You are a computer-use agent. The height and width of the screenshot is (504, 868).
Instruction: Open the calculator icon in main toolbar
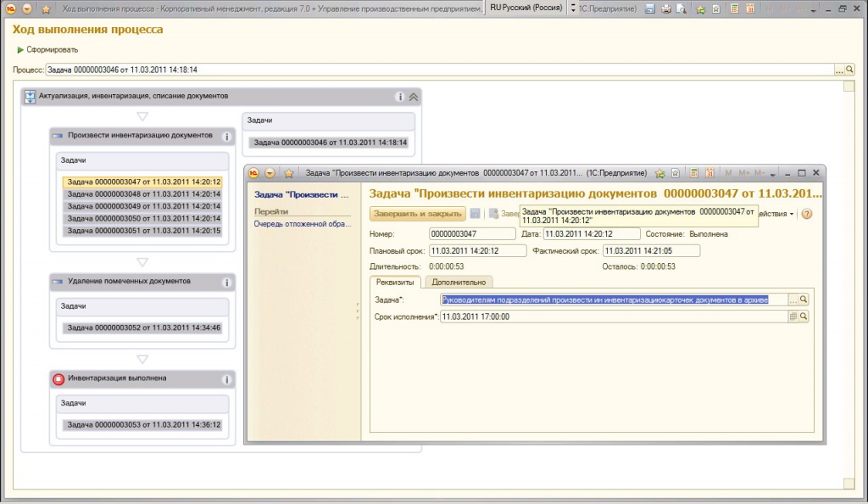[x=735, y=8]
